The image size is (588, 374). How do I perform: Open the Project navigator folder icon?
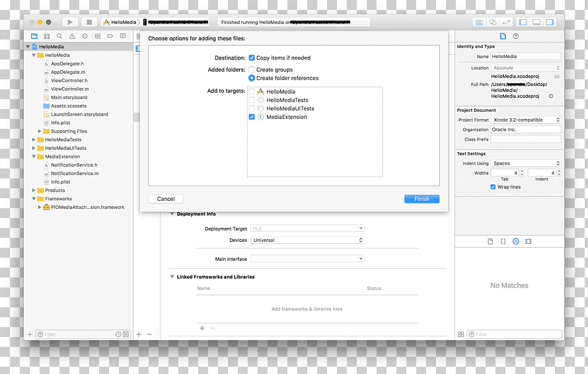point(34,36)
